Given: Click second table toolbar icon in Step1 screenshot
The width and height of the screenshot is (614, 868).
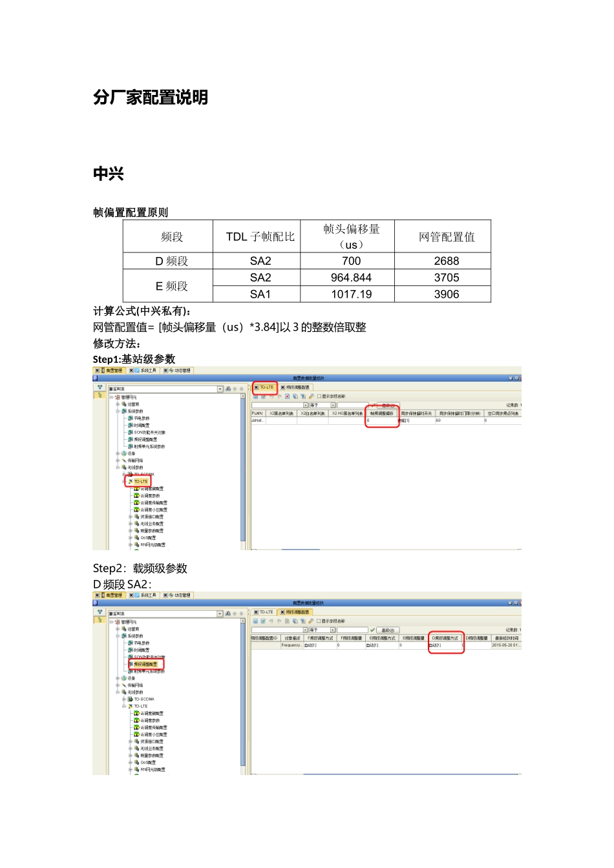Looking at the screenshot, I should coord(263,396).
